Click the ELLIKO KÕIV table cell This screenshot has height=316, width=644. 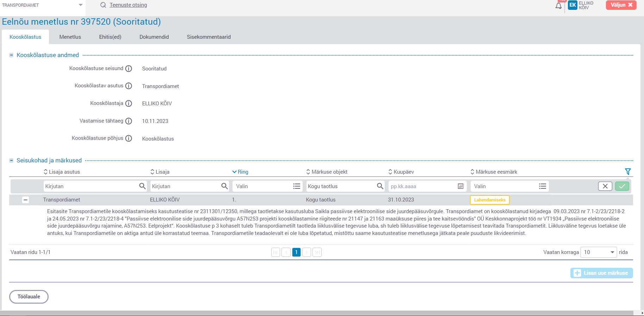[165, 200]
